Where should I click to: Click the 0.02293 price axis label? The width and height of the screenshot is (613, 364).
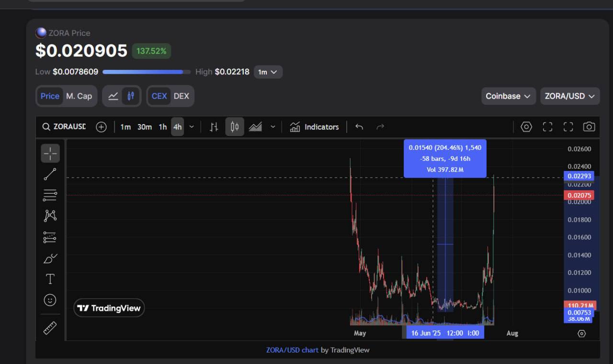(579, 176)
